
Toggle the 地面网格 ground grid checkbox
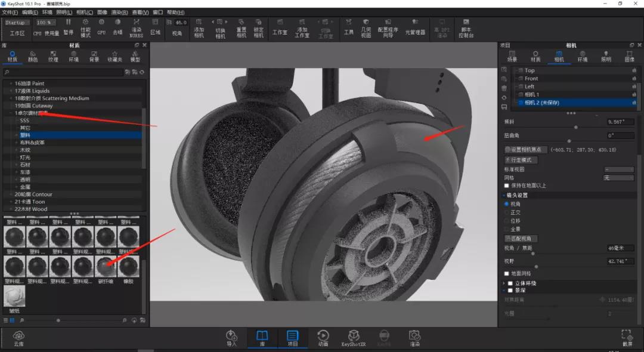point(506,274)
